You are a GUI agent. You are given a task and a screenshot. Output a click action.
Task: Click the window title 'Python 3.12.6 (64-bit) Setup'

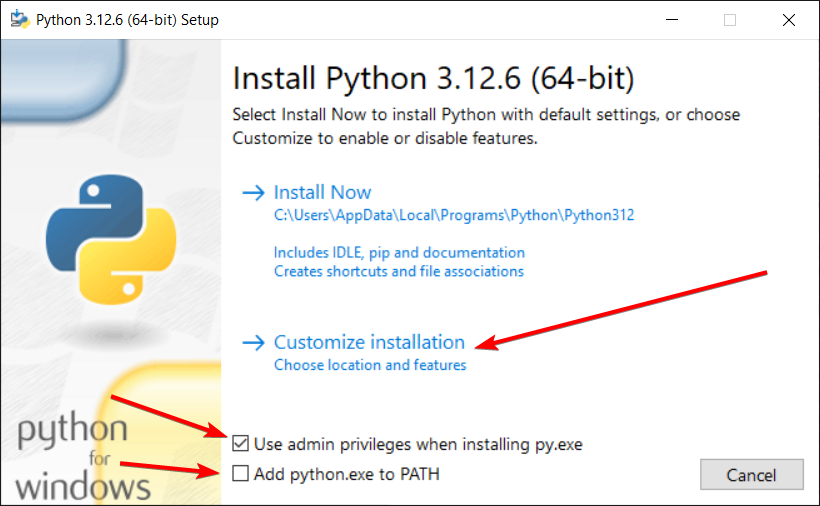click(x=127, y=20)
